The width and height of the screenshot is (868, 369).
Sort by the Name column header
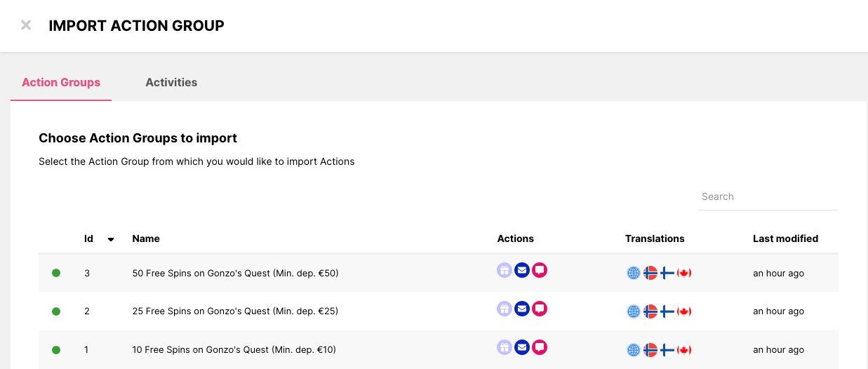pyautogui.click(x=146, y=239)
